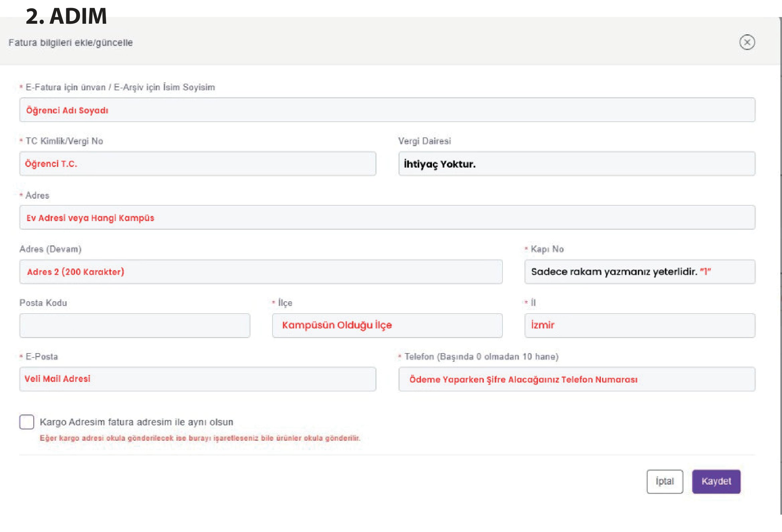Click the 'Telefon (Başında 0 olmadan 10 hane)' label
The width and height of the screenshot is (782, 532).
[x=481, y=357]
